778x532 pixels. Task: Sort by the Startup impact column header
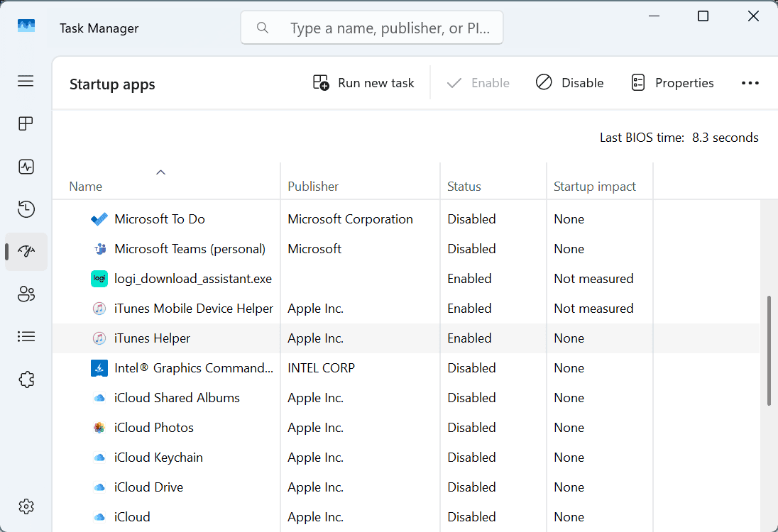point(594,187)
